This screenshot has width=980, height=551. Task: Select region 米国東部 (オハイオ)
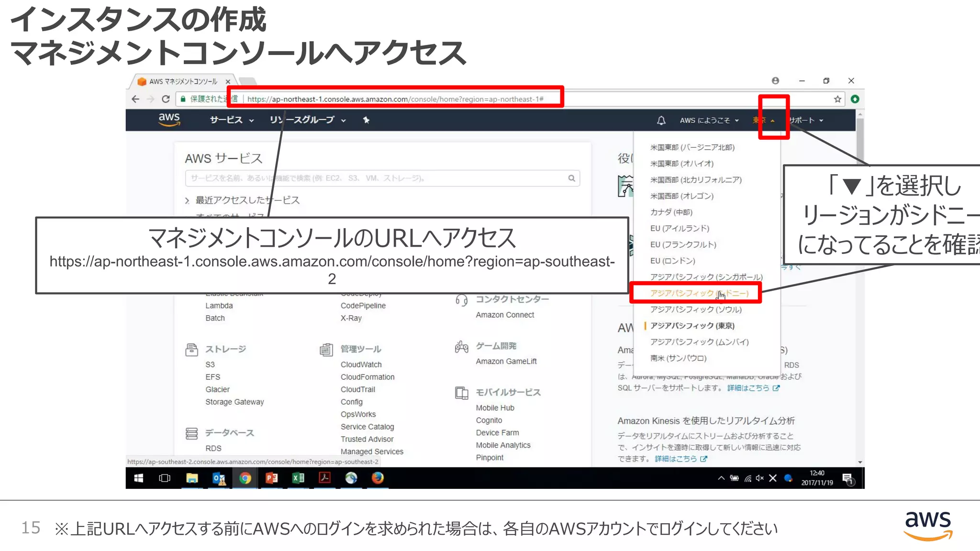(682, 164)
